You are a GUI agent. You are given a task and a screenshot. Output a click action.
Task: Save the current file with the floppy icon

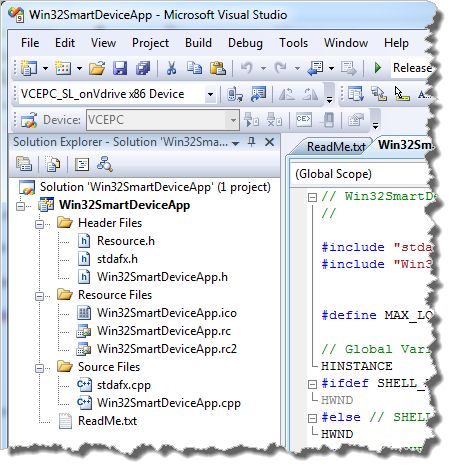[x=120, y=68]
